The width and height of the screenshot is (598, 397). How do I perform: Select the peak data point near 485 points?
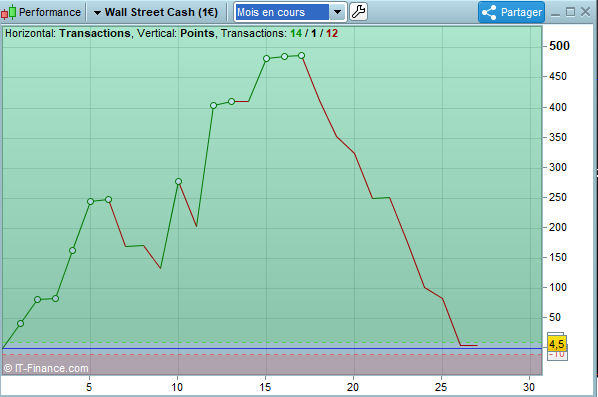click(301, 56)
